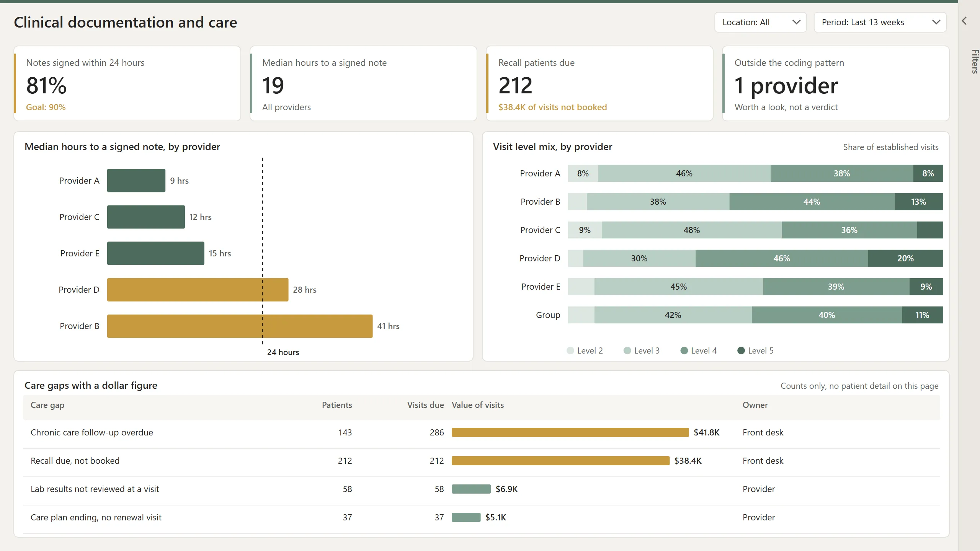Image resolution: width=980 pixels, height=551 pixels.
Task: Select Provider D's 20% Level 5 segment
Action: pos(905,258)
